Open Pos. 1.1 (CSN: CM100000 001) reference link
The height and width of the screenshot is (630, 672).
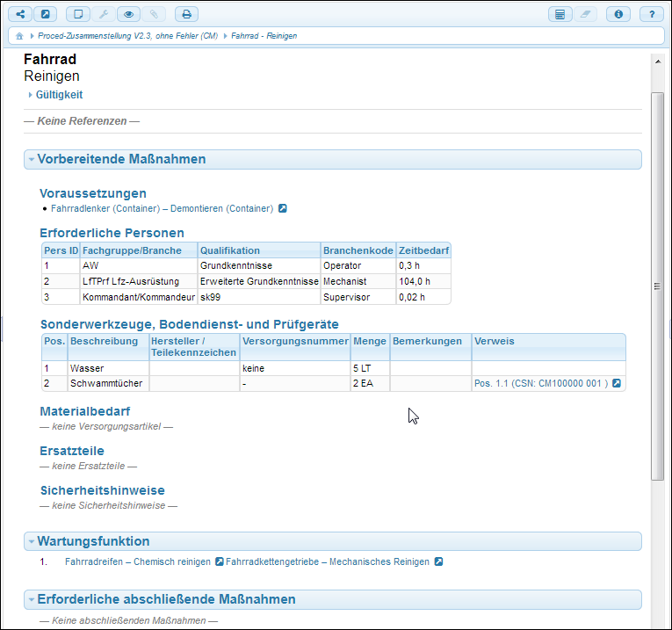[541, 384]
